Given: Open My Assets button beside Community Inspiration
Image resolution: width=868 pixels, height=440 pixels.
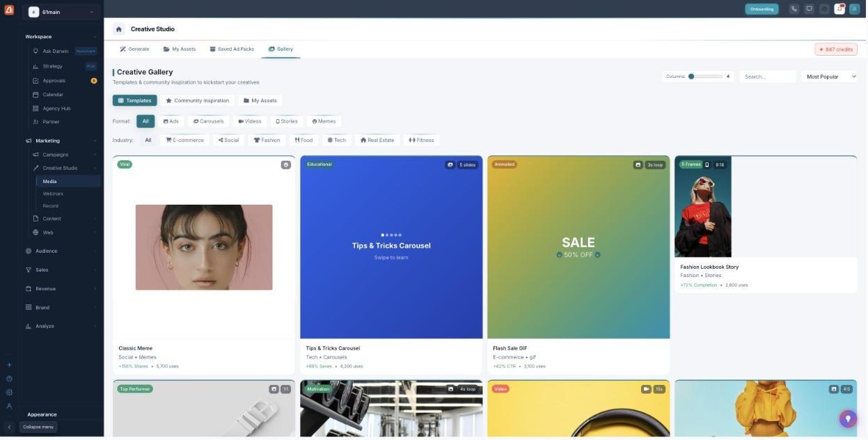Looking at the screenshot, I should click(x=260, y=100).
